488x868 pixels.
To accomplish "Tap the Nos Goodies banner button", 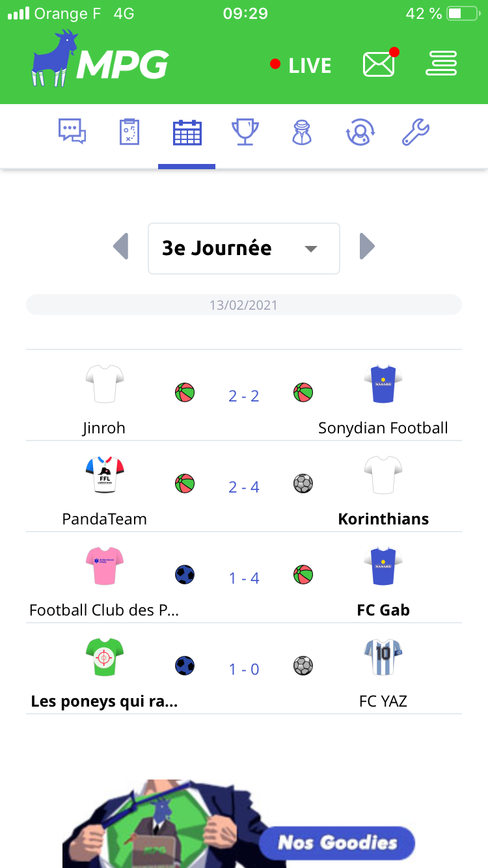I will pyautogui.click(x=337, y=843).
